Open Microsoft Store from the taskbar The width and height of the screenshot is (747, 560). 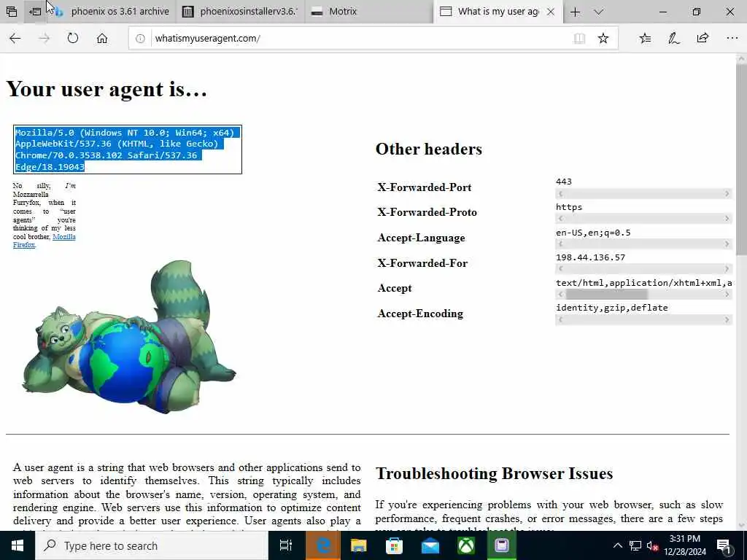[394, 545]
